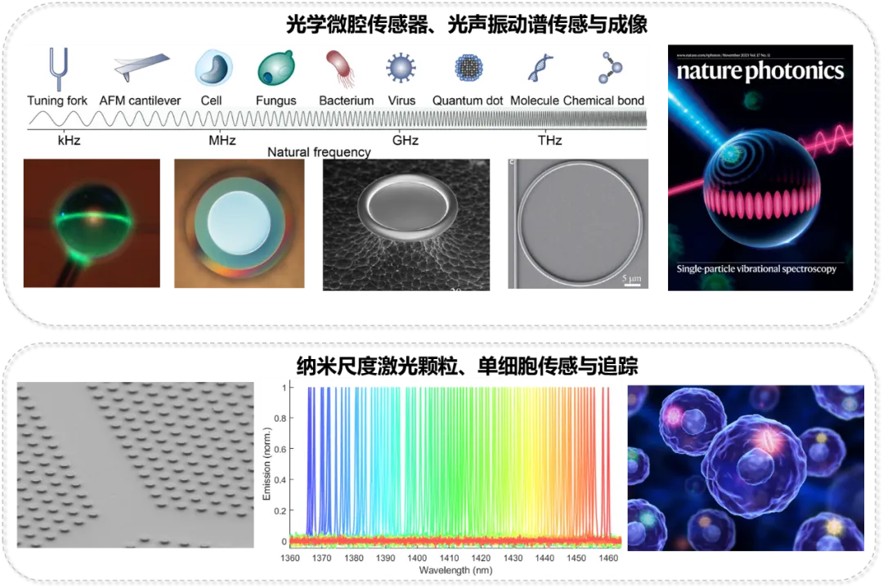Select the Virus icon
The height and width of the screenshot is (588, 883).
coord(401,69)
